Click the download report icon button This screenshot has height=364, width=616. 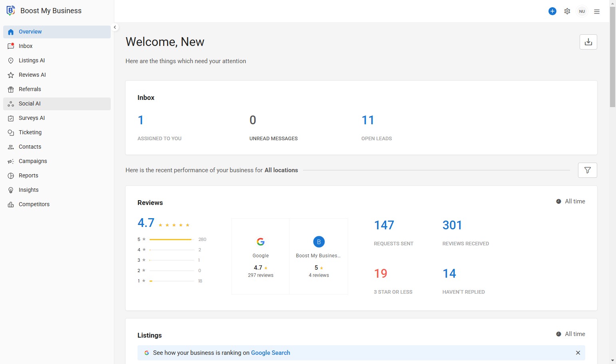(x=588, y=42)
